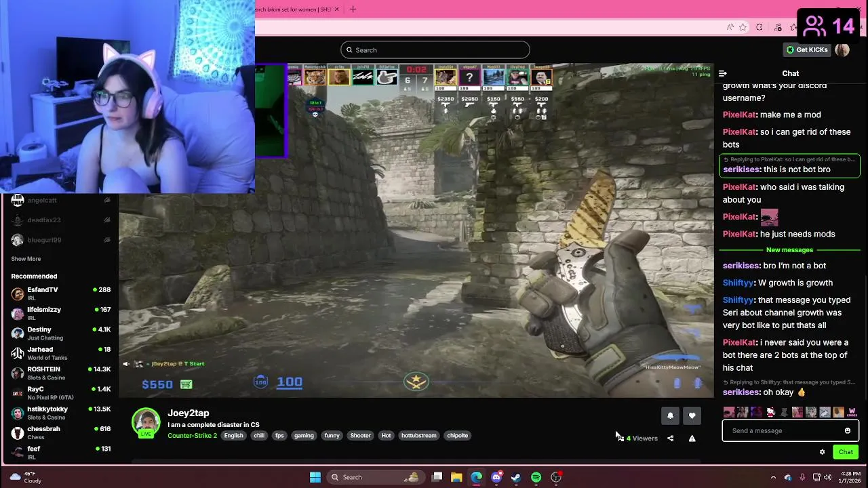Jump to New messages divider in chat
The image size is (868, 488).
point(789,250)
